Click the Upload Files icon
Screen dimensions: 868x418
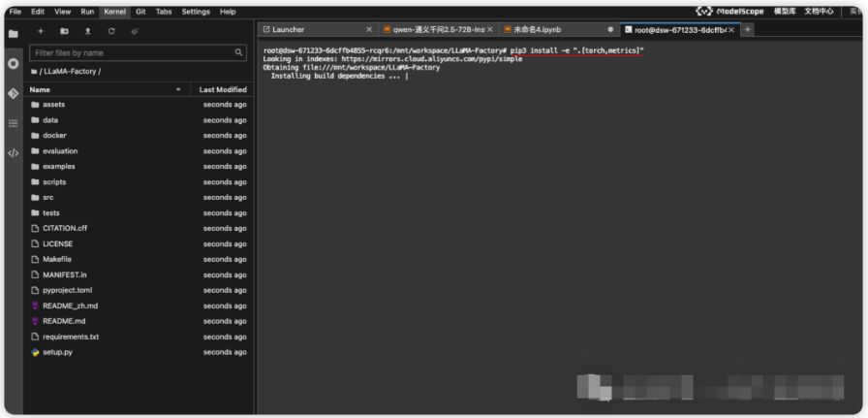(x=87, y=31)
